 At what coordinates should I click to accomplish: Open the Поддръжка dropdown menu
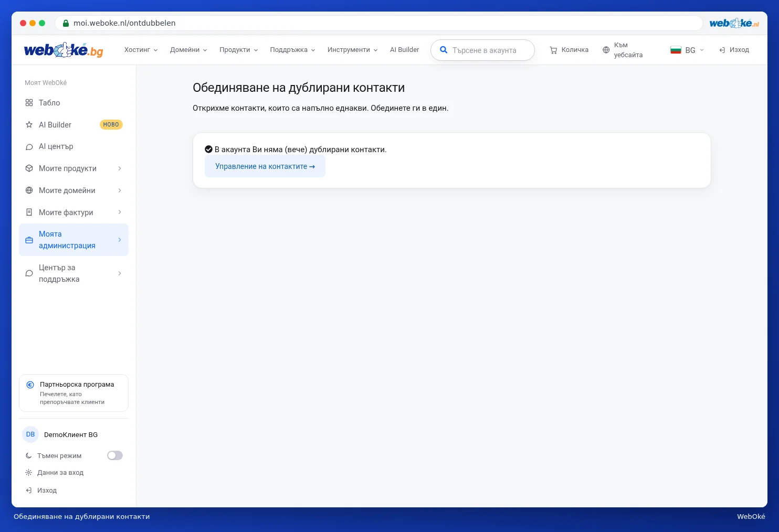293,50
